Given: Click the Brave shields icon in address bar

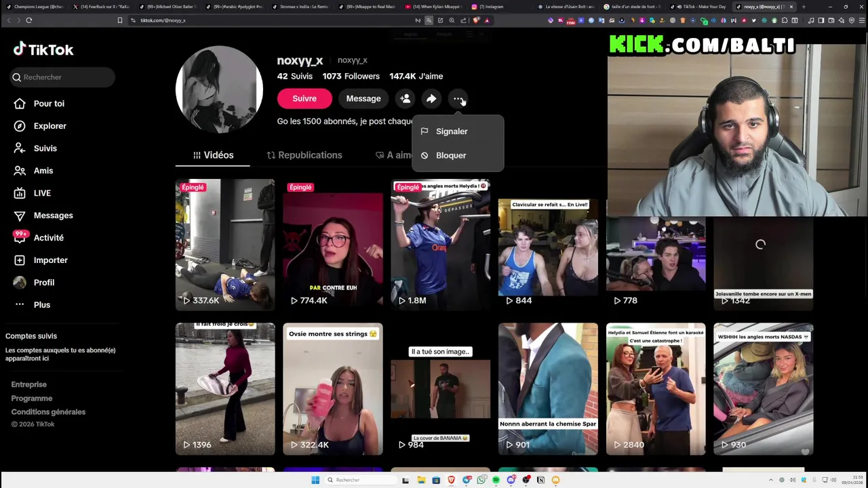Looking at the screenshot, I should (477, 20).
